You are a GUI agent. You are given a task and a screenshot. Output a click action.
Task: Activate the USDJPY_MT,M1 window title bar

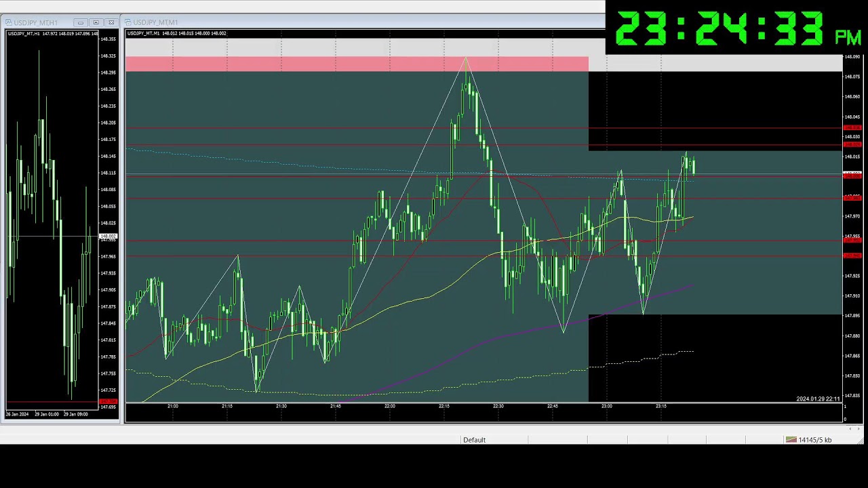point(339,22)
